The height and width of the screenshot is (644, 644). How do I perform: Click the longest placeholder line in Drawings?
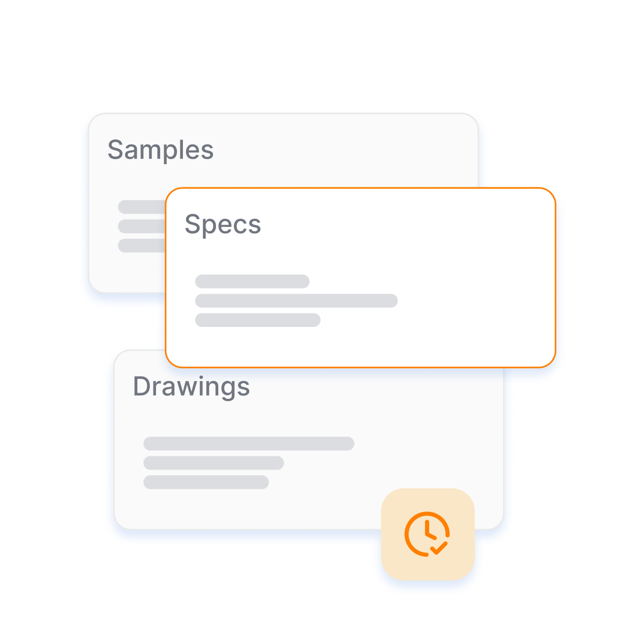pyautogui.click(x=249, y=444)
